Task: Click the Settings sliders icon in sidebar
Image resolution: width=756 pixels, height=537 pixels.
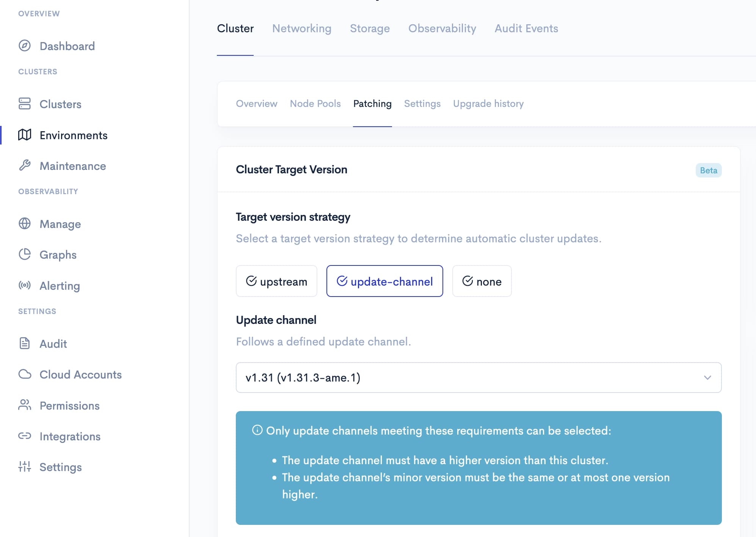Action: pos(25,467)
